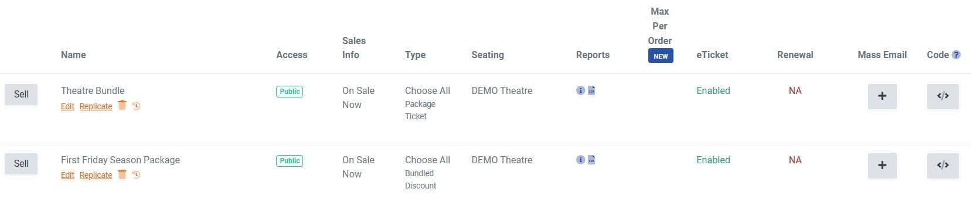This screenshot has height=212, width=980.
Task: Click the Public badge on Theatre Bundle
Action: 290,92
